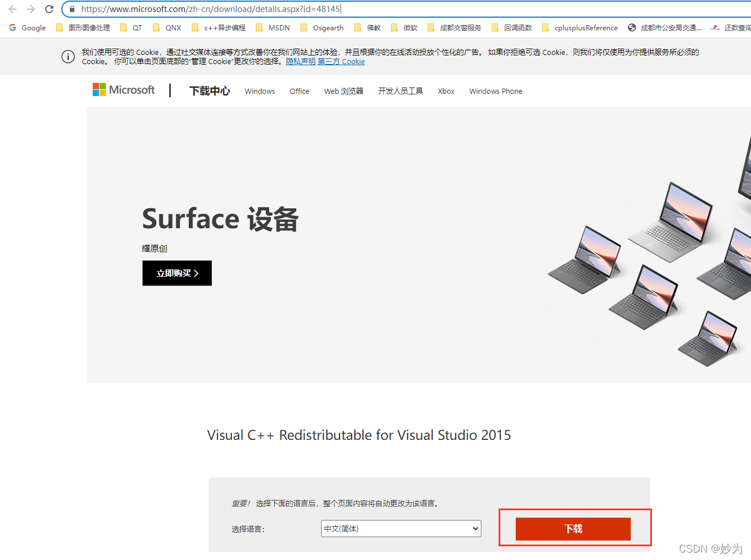
Task: Open the 开发人员工具 menu item
Action: (x=401, y=92)
